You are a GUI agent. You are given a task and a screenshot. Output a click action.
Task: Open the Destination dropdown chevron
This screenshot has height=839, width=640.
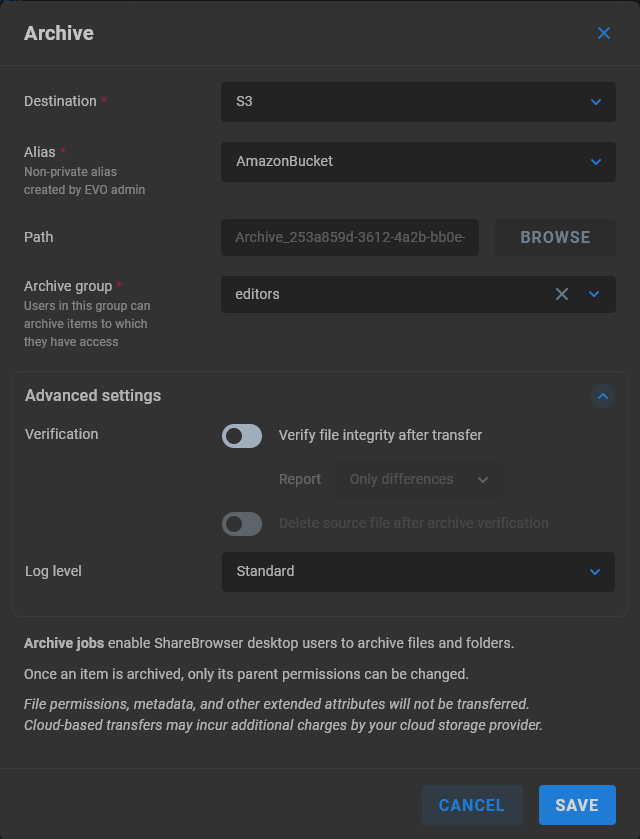coord(596,101)
